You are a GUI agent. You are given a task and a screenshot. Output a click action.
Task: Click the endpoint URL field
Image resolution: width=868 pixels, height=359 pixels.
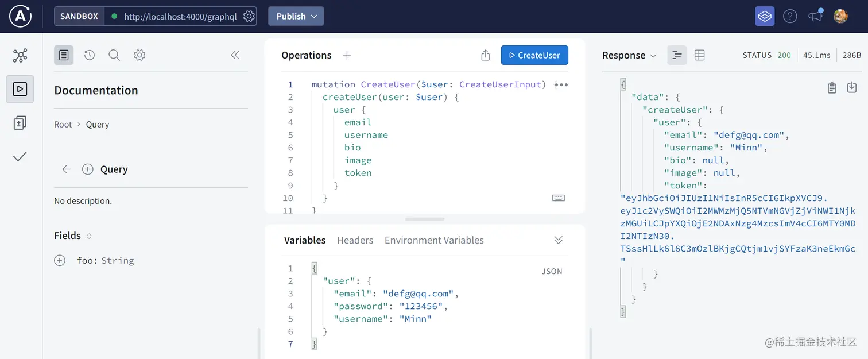coord(180,16)
